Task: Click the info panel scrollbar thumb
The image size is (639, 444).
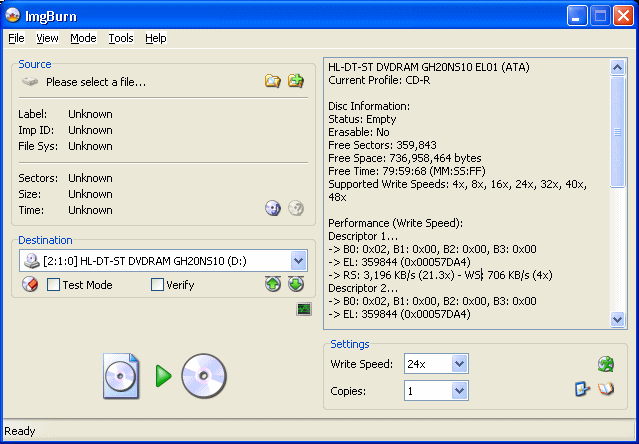Action: coord(617,132)
